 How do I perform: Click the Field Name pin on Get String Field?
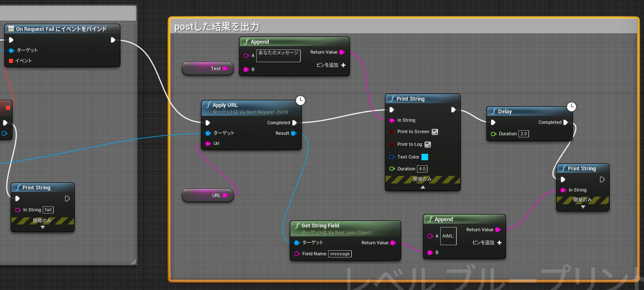tap(297, 254)
